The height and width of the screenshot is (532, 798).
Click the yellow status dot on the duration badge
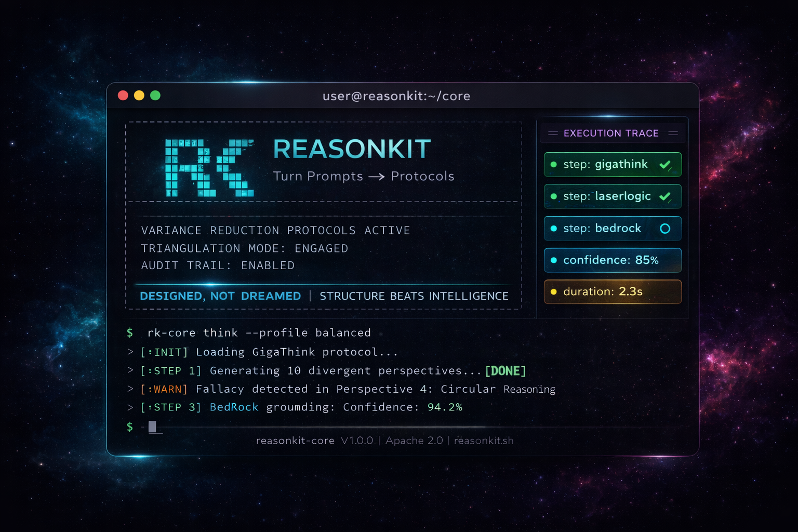554,291
